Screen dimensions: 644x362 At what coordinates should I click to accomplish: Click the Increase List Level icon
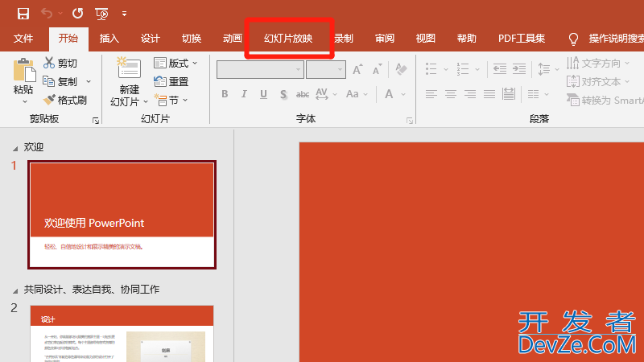pyautogui.click(x=519, y=69)
